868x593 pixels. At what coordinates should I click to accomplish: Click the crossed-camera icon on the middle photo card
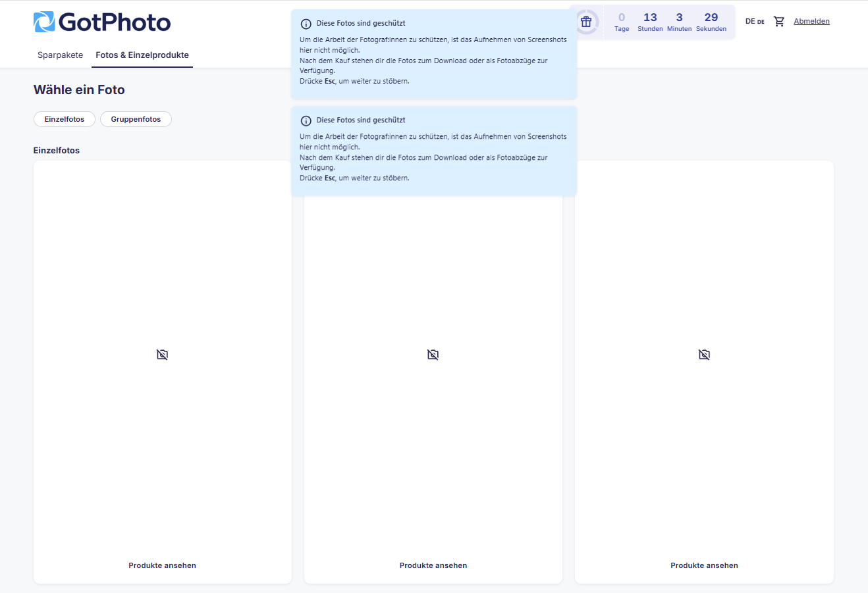(433, 354)
